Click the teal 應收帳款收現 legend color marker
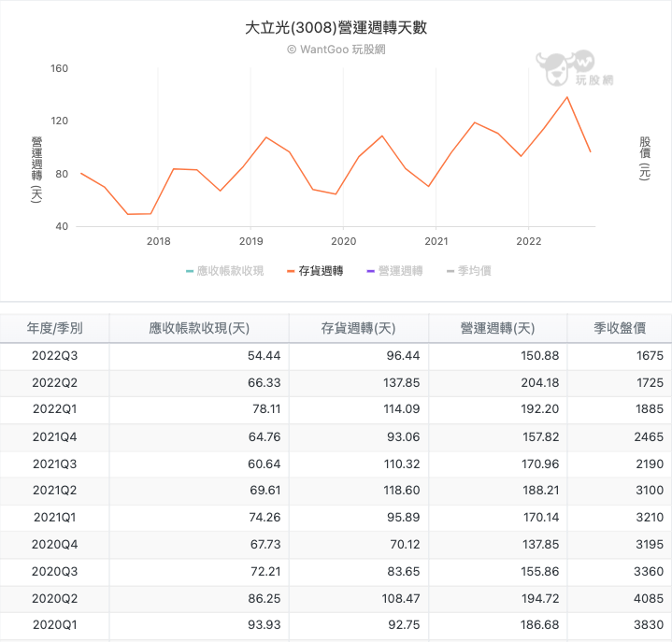This screenshot has width=672, height=642. click(190, 271)
